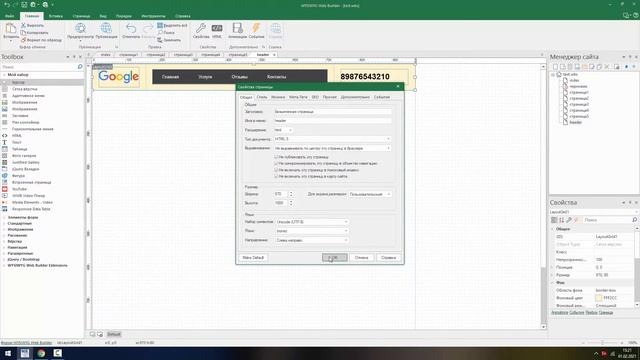This screenshot has width=640, height=360.
Task: Pick Сетка вёрстки in the Toolbox
Action: click(24, 89)
